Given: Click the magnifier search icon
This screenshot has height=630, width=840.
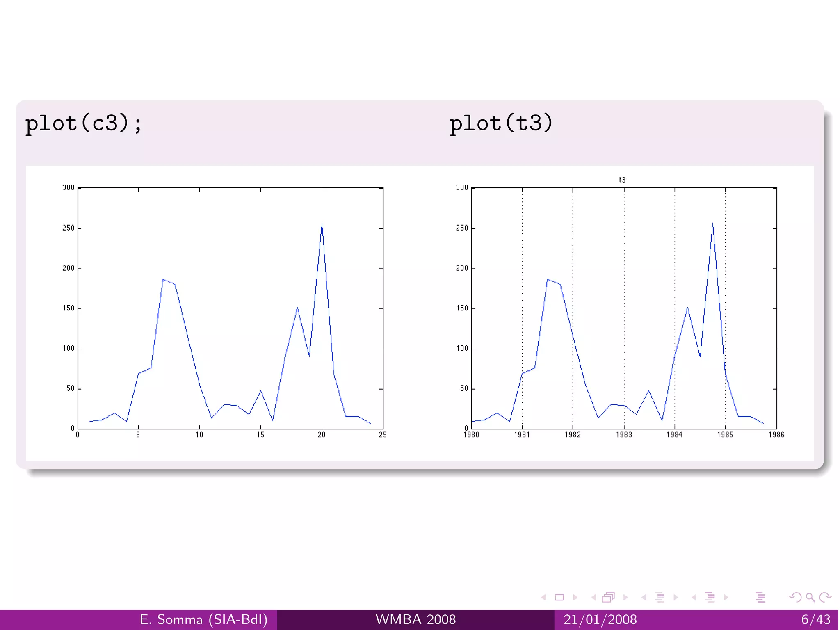Looking at the screenshot, I should pyautogui.click(x=810, y=598).
